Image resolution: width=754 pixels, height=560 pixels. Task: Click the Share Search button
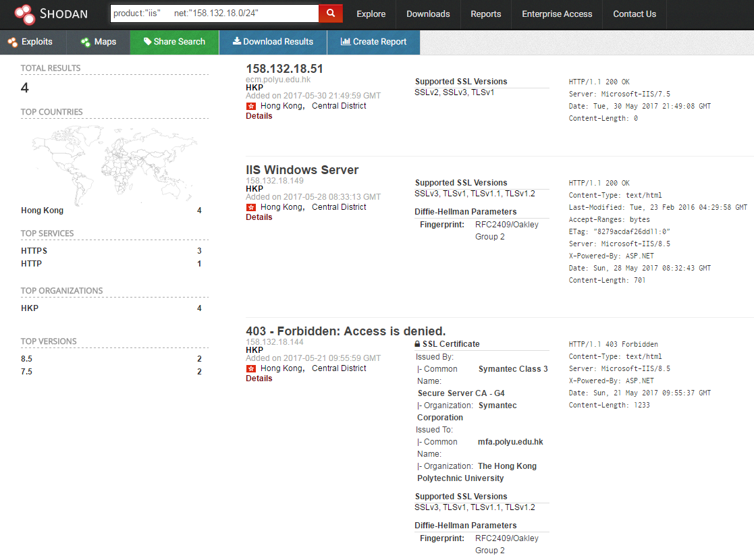pyautogui.click(x=175, y=42)
